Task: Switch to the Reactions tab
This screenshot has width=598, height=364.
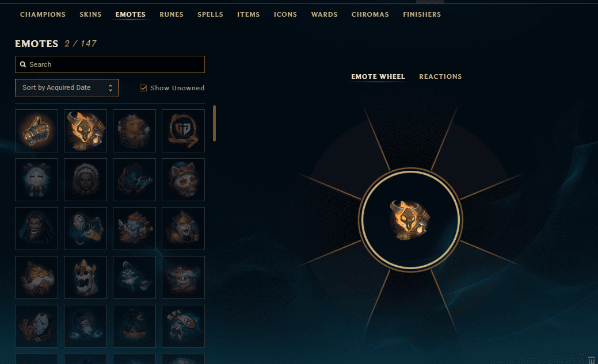Action: (x=440, y=76)
